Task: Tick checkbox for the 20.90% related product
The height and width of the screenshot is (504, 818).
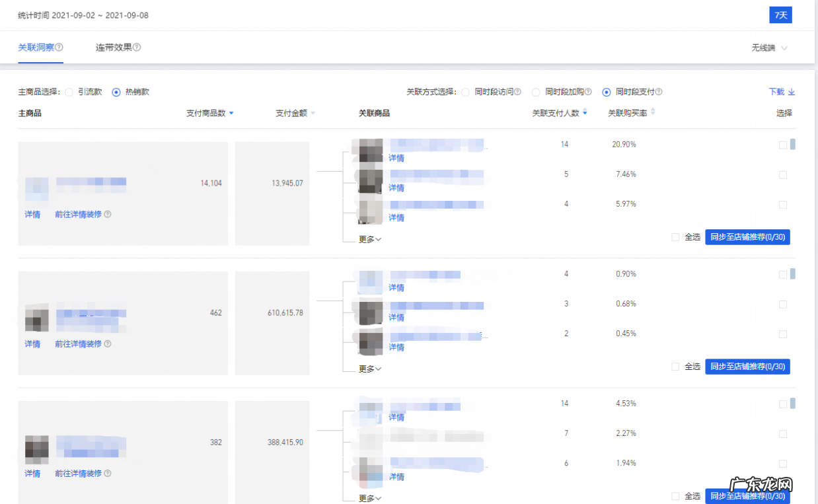Action: click(783, 145)
